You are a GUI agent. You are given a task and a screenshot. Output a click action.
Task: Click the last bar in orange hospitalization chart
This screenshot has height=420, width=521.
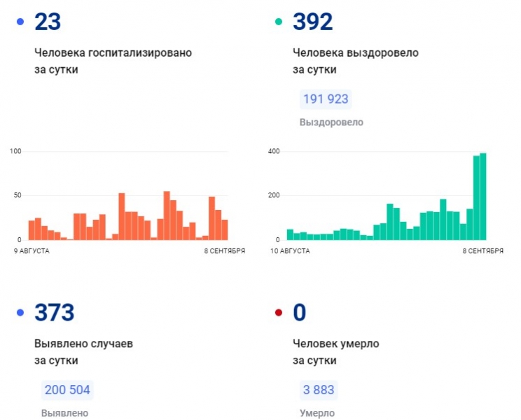coord(225,230)
